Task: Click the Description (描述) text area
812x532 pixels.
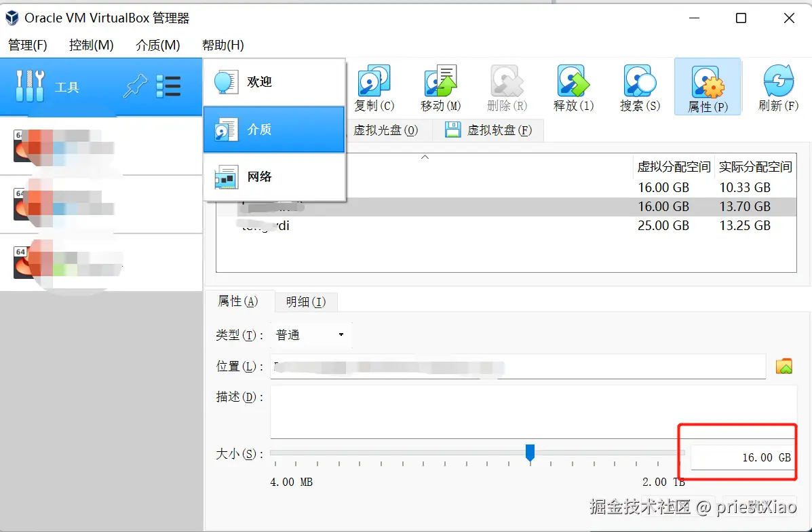Action: point(533,413)
